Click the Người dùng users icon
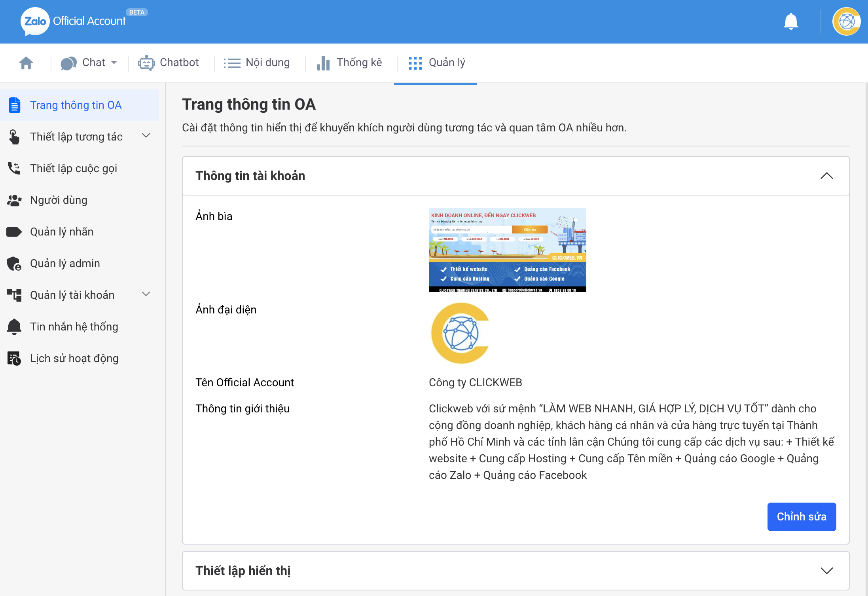The width and height of the screenshot is (868, 596). [x=14, y=200]
